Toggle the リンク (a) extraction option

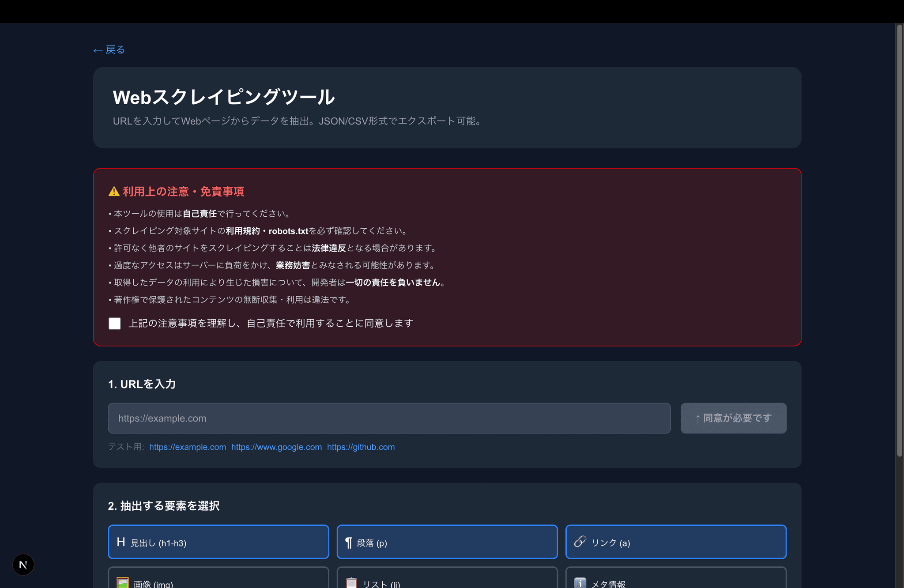coord(675,542)
